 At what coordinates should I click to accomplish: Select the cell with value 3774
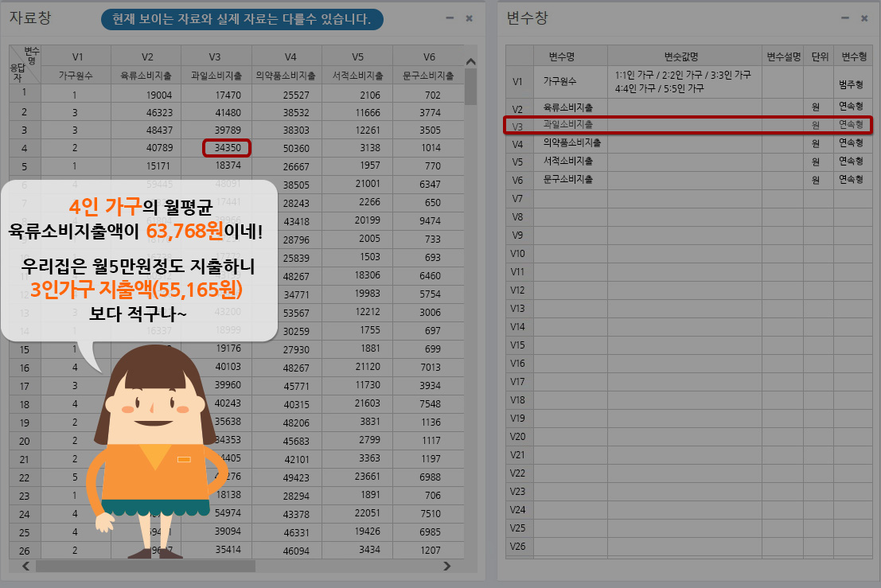coord(428,112)
